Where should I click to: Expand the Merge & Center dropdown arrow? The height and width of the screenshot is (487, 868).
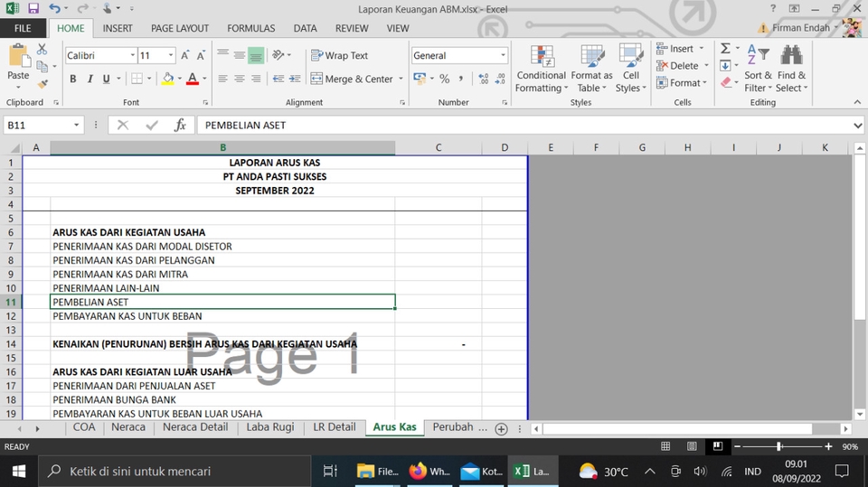401,79
